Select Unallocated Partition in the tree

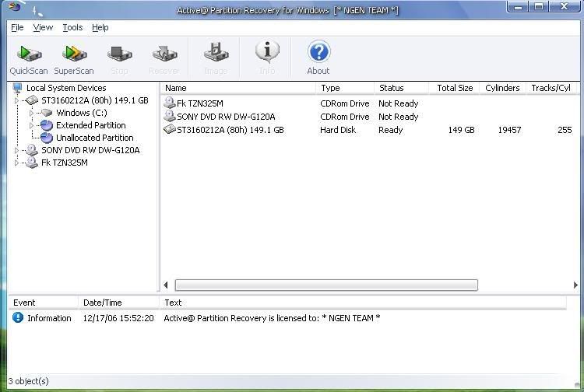94,138
